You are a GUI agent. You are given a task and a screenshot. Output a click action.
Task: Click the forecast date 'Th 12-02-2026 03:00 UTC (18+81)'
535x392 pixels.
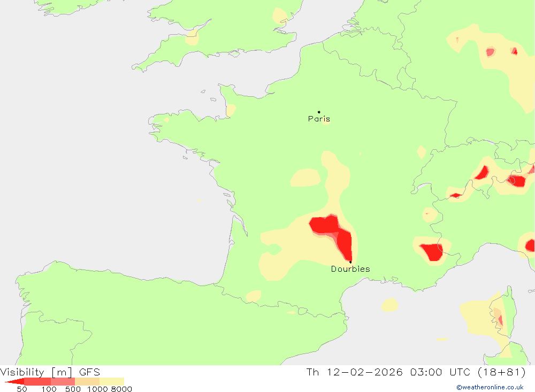pyautogui.click(x=416, y=372)
